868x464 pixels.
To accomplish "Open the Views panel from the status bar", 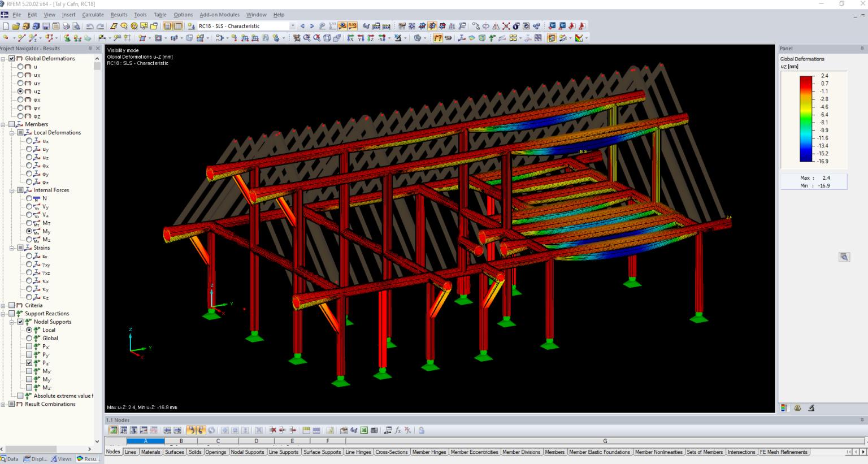I will [x=62, y=458].
